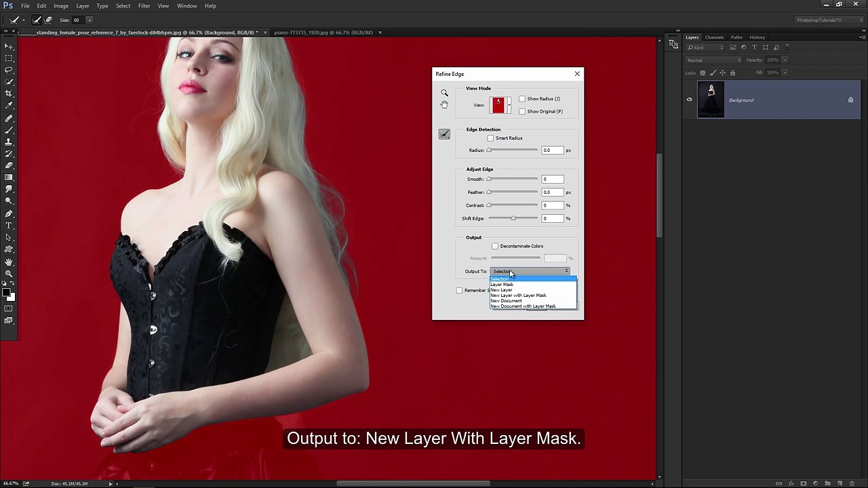
Task: Open the Output To dropdown
Action: [530, 271]
